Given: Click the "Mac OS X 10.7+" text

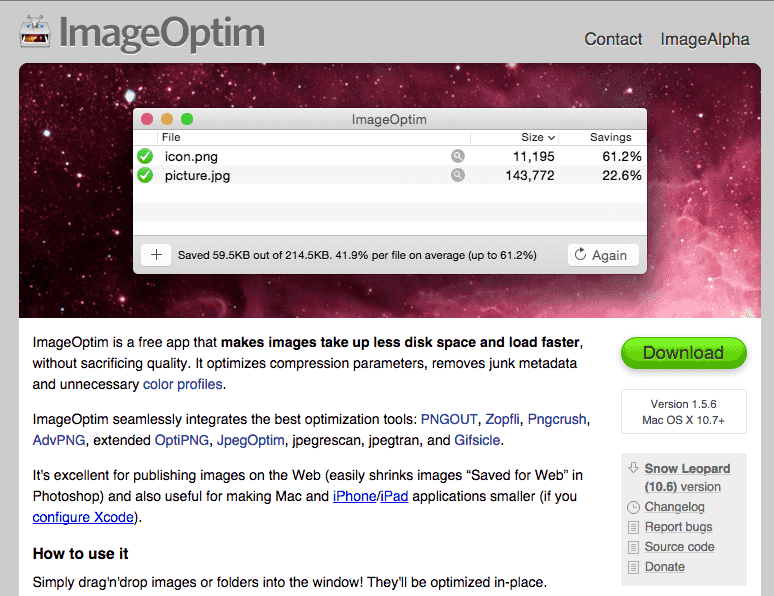Looking at the screenshot, I should click(684, 420).
